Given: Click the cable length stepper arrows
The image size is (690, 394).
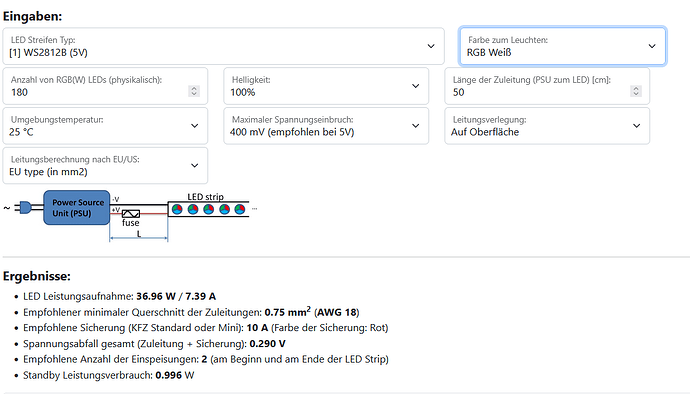Looking at the screenshot, I should (635, 91).
